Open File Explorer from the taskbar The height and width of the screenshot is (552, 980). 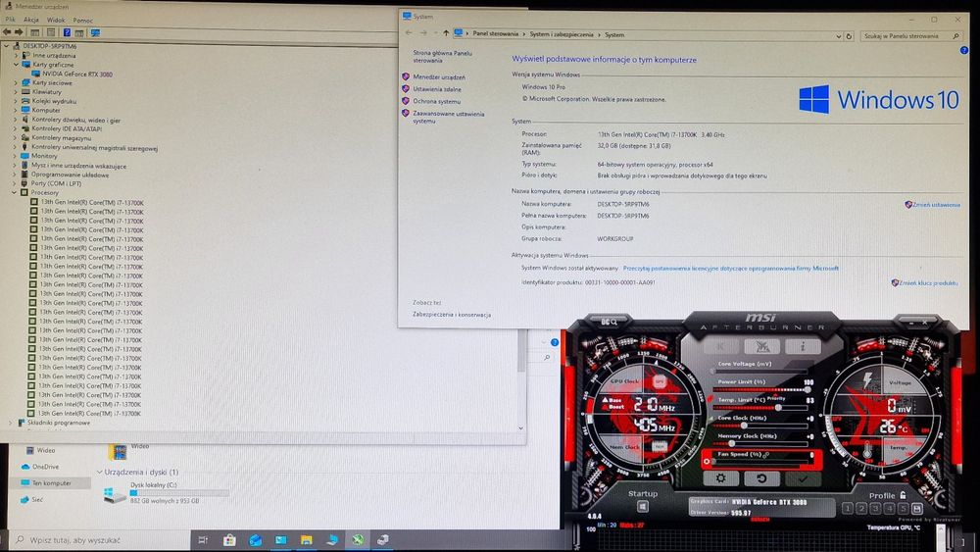point(306,540)
